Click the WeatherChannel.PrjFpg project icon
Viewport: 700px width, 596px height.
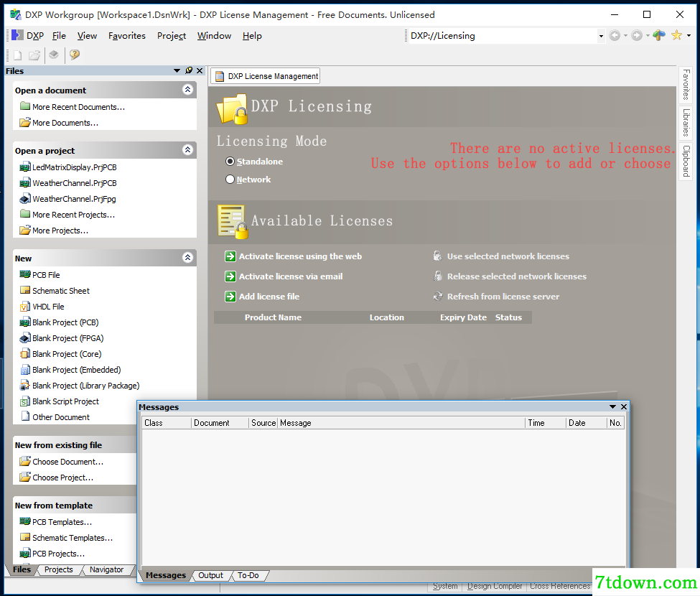pos(25,199)
